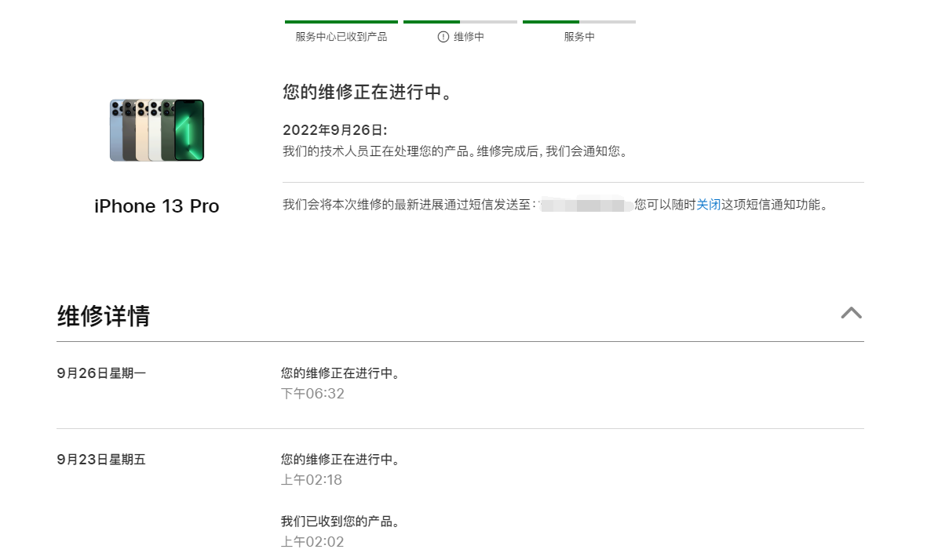This screenshot has width=938, height=560.
Task: Click the 关闭 link for SMS notifications
Action: click(708, 205)
